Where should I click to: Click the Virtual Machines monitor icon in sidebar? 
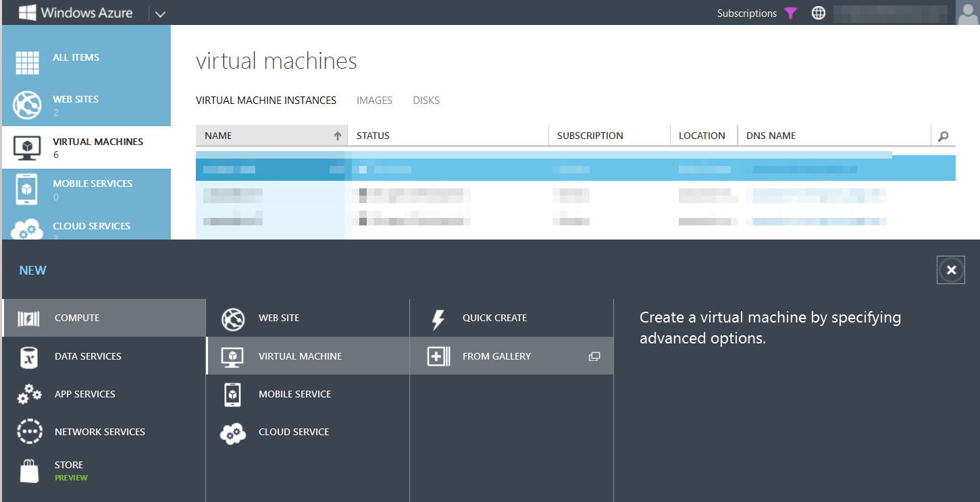(x=28, y=148)
